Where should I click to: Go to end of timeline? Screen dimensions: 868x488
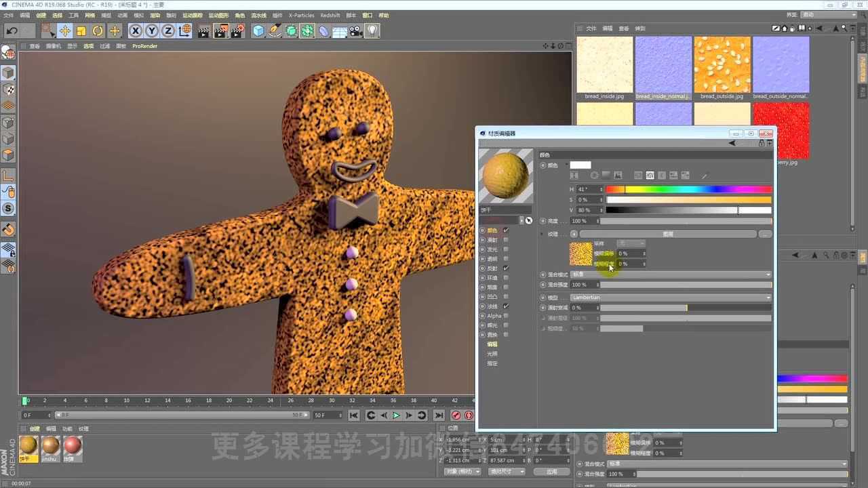[x=439, y=415]
